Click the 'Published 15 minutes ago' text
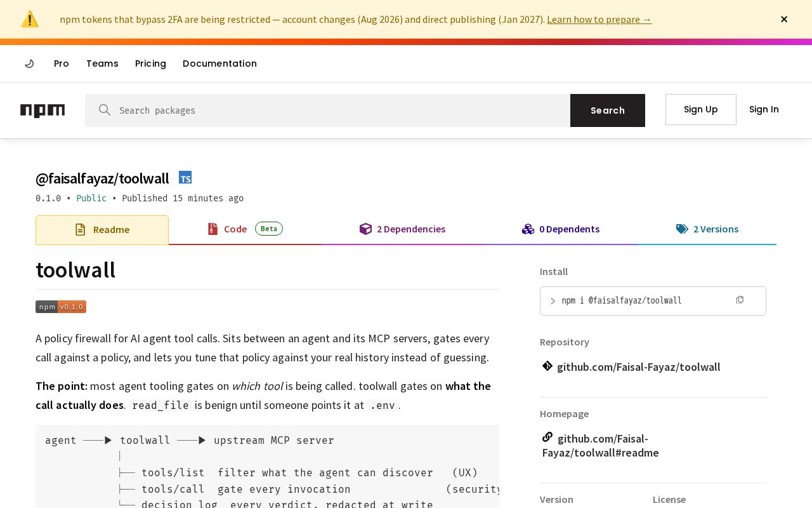This screenshot has height=508, width=812. point(183,198)
